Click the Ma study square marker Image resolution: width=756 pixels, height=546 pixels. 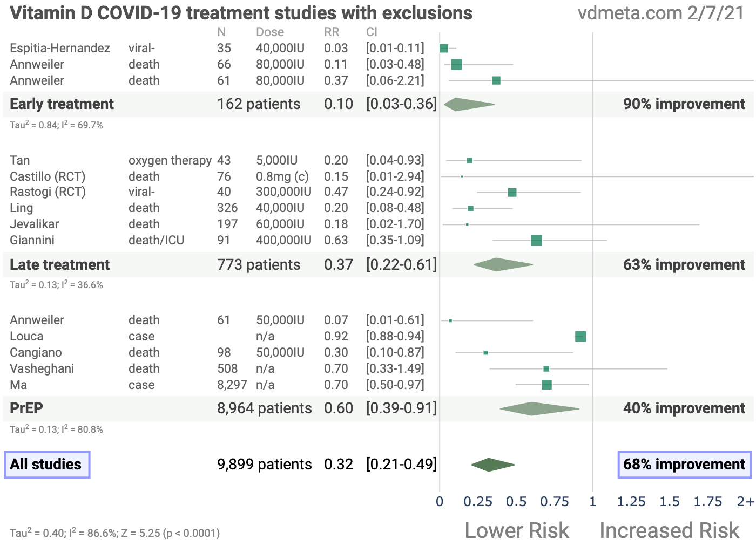point(546,385)
